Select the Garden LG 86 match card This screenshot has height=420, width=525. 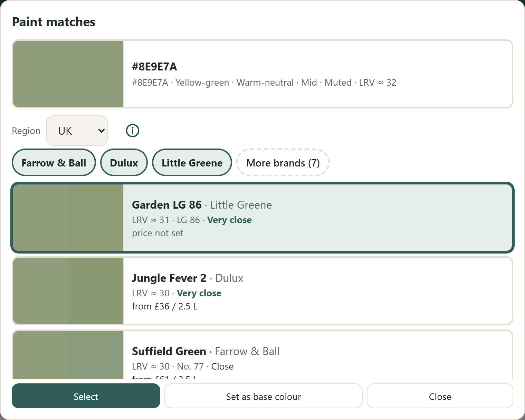point(262,218)
